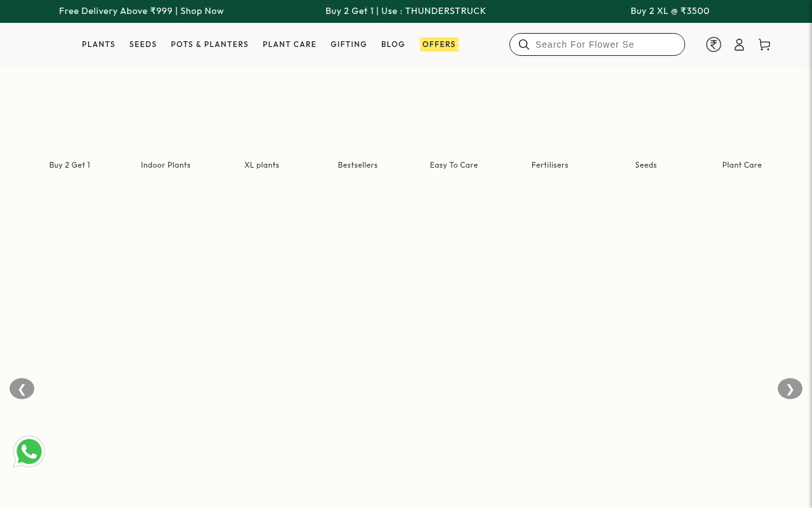The width and height of the screenshot is (812, 508).
Task: Go to previous banner slide
Action: click(22, 389)
